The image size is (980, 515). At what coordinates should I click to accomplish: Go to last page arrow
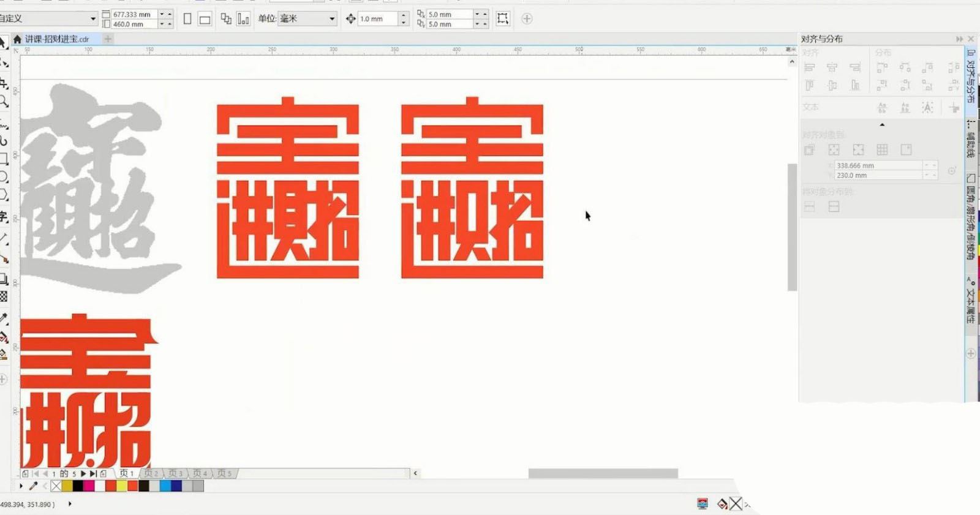coord(93,473)
